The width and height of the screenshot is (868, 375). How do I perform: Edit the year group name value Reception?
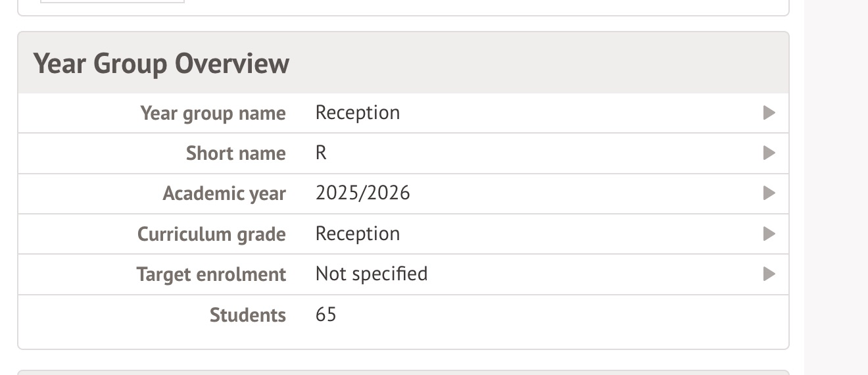pos(358,113)
